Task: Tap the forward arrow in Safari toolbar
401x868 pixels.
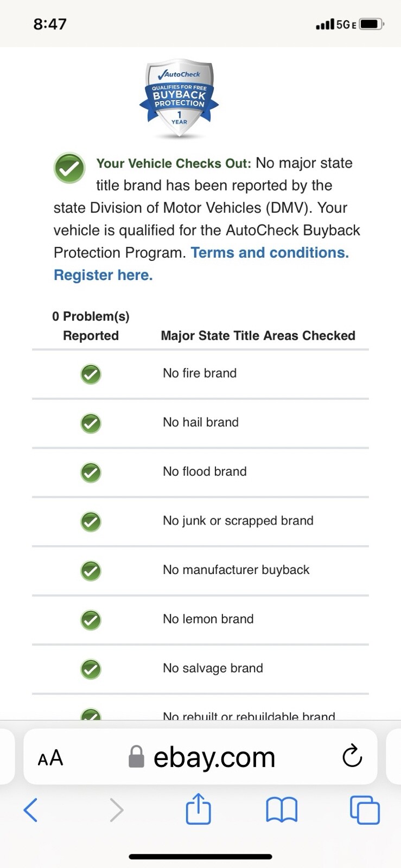Action: pyautogui.click(x=116, y=810)
